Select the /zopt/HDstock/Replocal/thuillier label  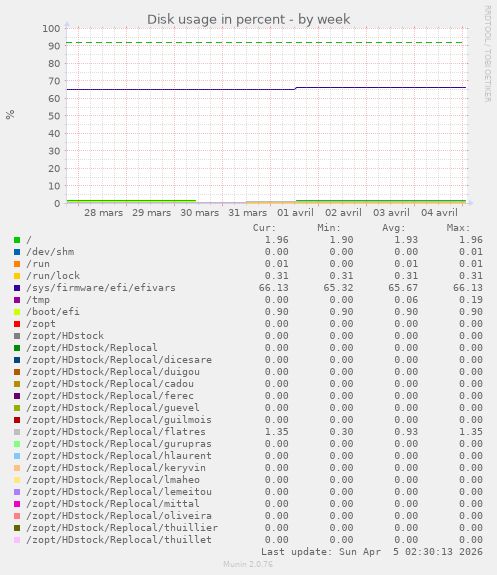click(122, 528)
